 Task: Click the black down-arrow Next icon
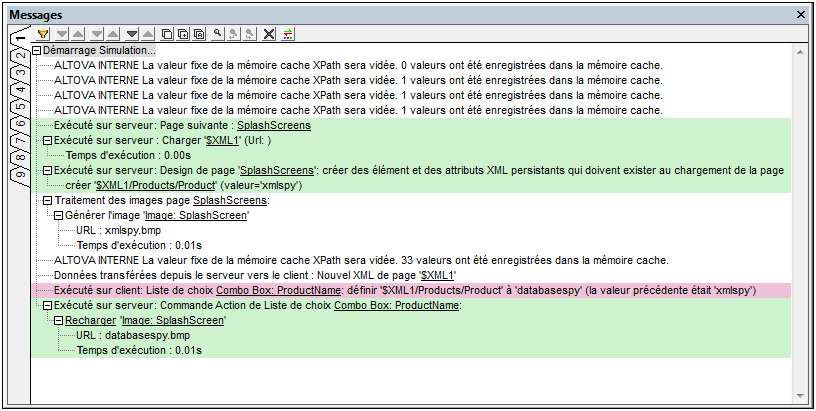tap(133, 33)
